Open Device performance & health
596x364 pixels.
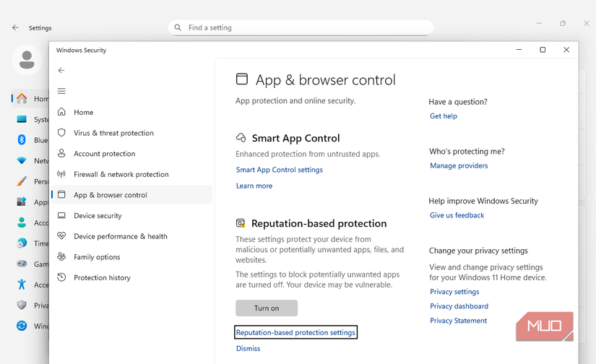132,236
